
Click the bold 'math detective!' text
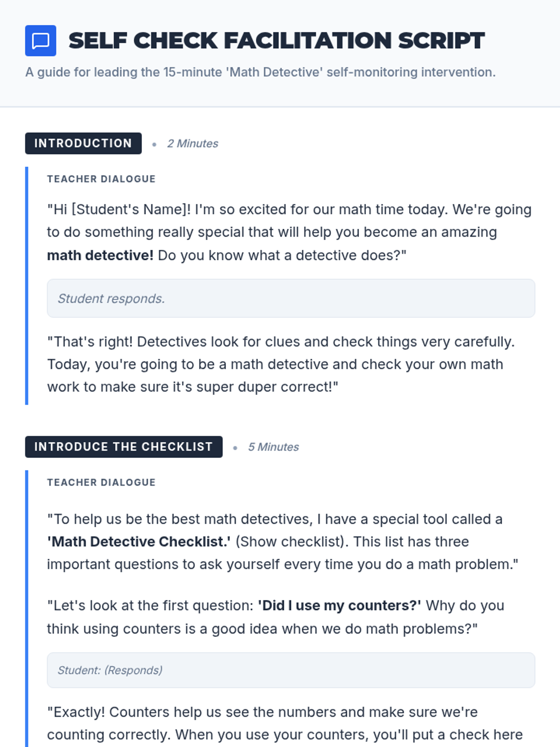point(100,255)
